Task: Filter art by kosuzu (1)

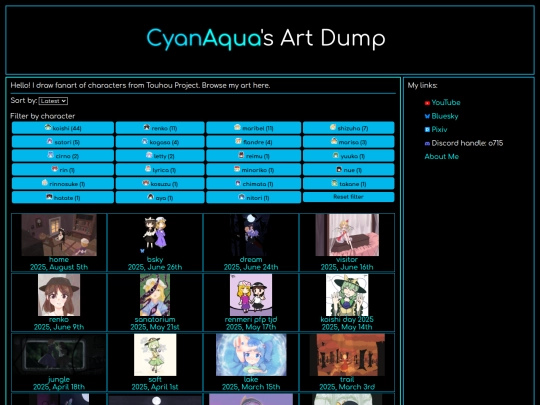Action: 160,184
